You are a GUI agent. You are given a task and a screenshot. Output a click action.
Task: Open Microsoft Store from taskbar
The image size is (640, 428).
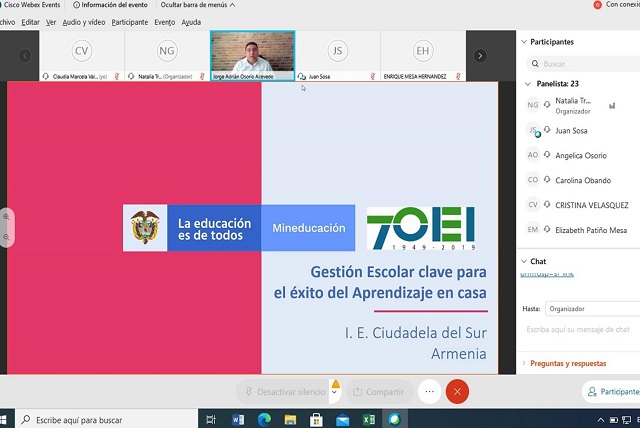tap(316, 419)
